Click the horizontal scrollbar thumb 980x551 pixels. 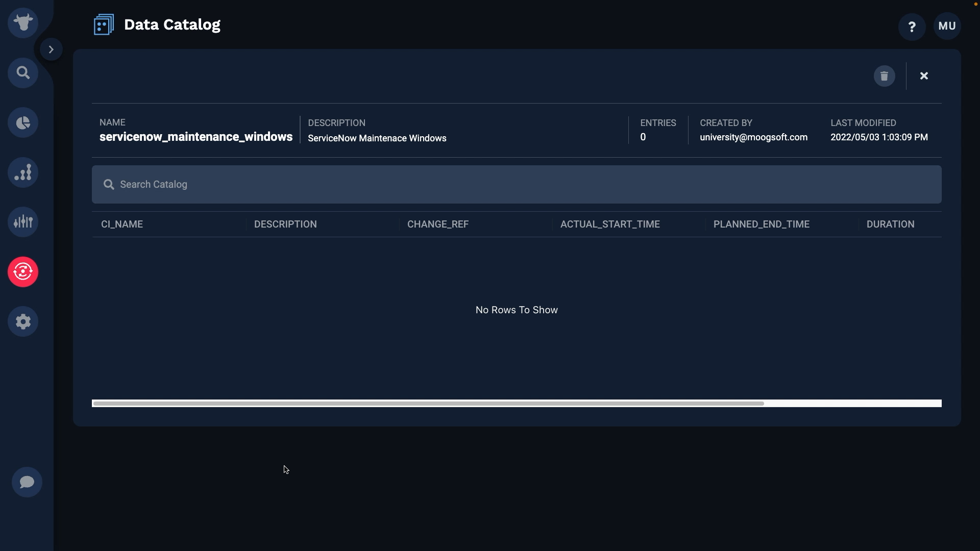coord(428,404)
